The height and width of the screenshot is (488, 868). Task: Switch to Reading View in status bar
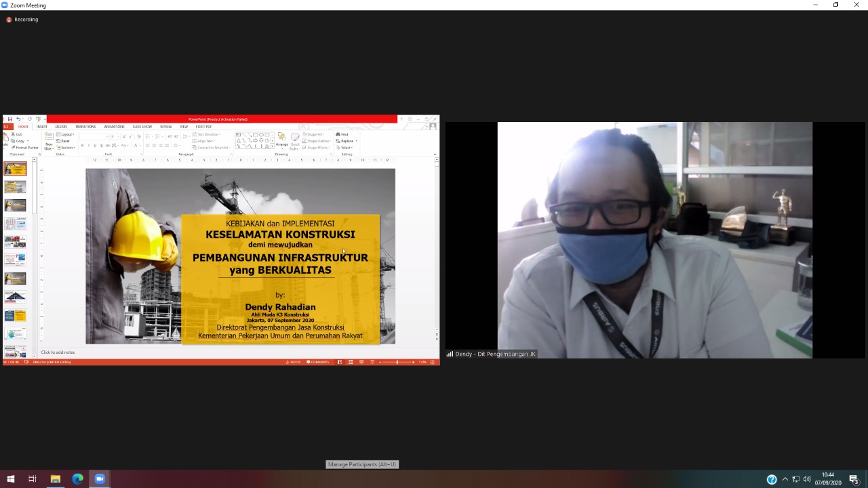(x=361, y=362)
